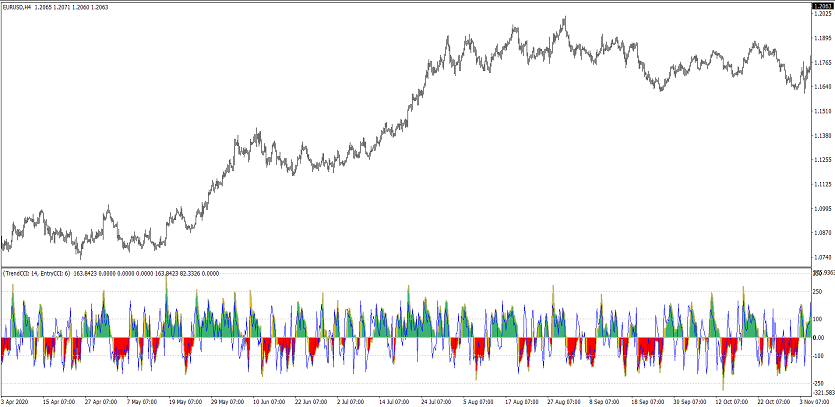Click the current price marker 1.2063
Image resolution: width=835 pixels, height=407 pixels.
coord(822,6)
